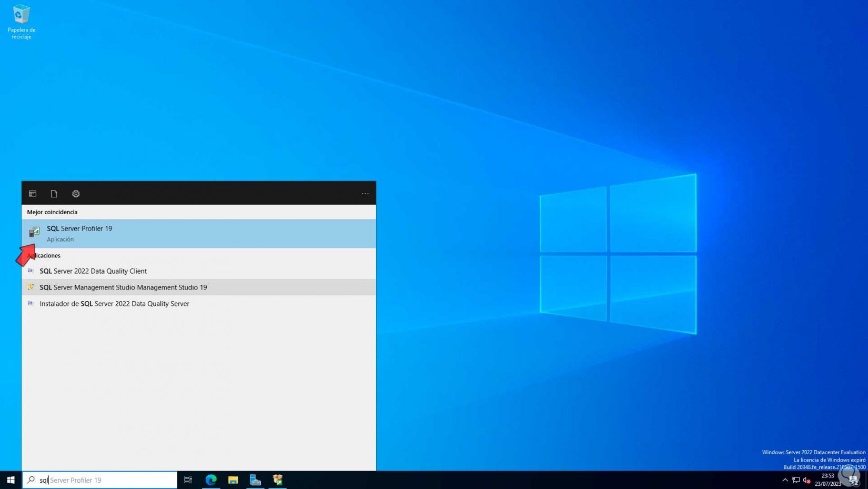Filter search results by Apps icon

coord(33,194)
